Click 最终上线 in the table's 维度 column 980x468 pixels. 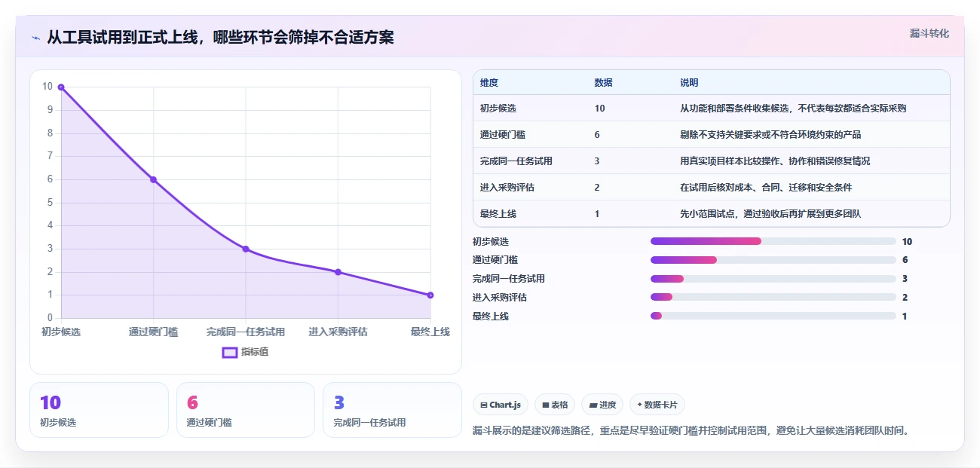[x=498, y=214]
